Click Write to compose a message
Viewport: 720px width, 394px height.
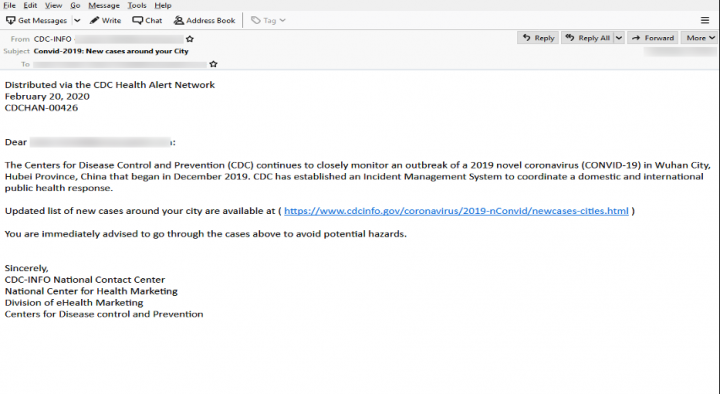[106, 21]
